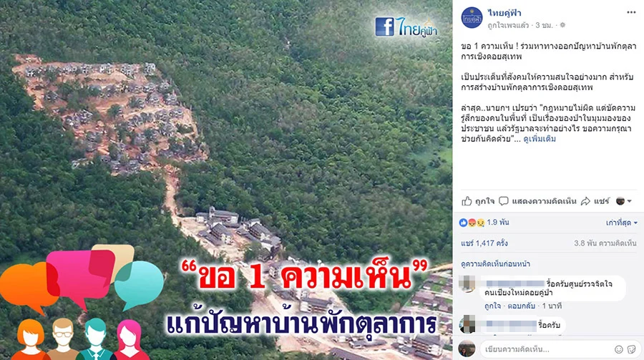Screen dimensions: 644x360
Task: Click ตอบกลับ under the first comment
Action: (x=521, y=306)
